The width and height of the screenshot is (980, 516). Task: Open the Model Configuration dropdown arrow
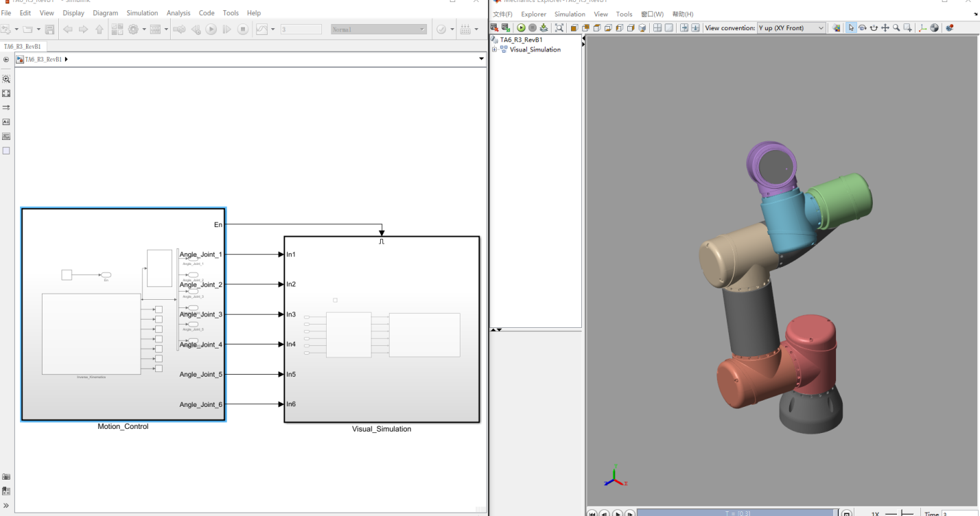click(144, 30)
